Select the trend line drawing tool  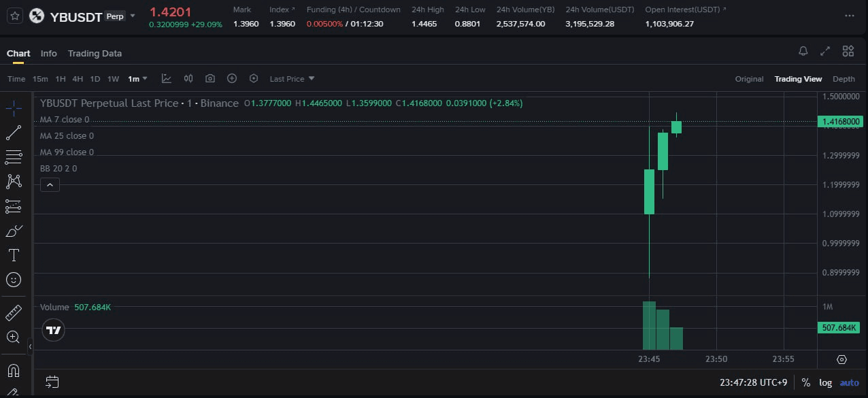(14, 133)
